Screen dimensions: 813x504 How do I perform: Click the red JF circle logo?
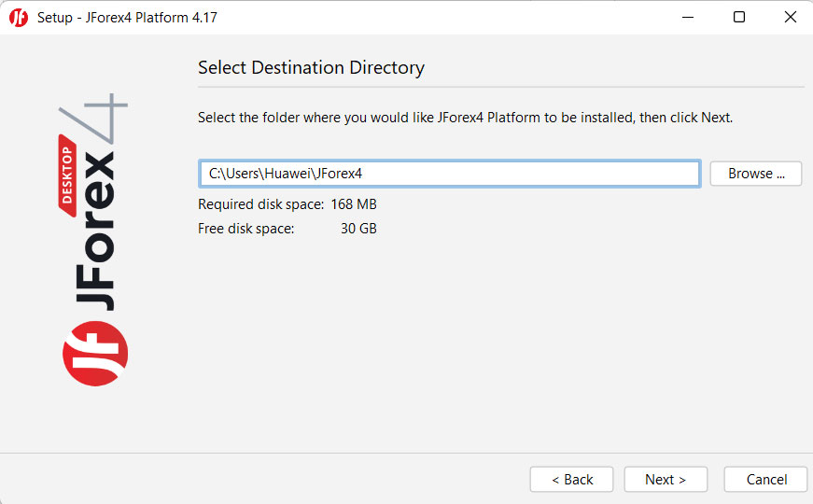pos(94,354)
